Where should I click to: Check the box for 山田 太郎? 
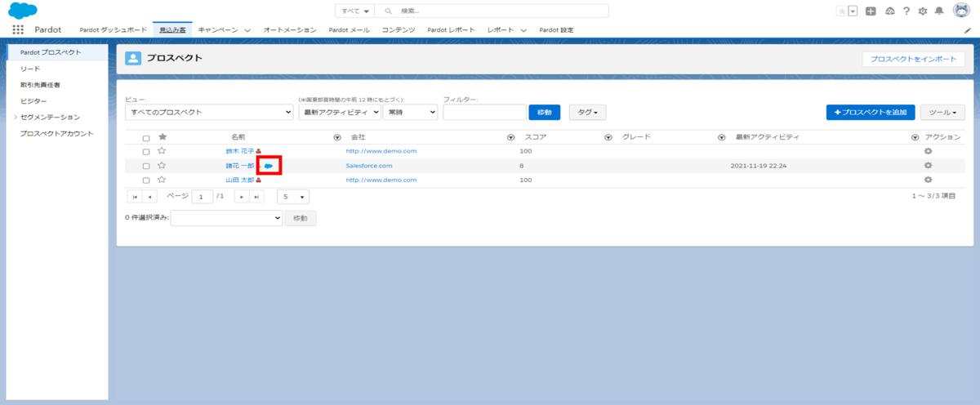click(146, 180)
